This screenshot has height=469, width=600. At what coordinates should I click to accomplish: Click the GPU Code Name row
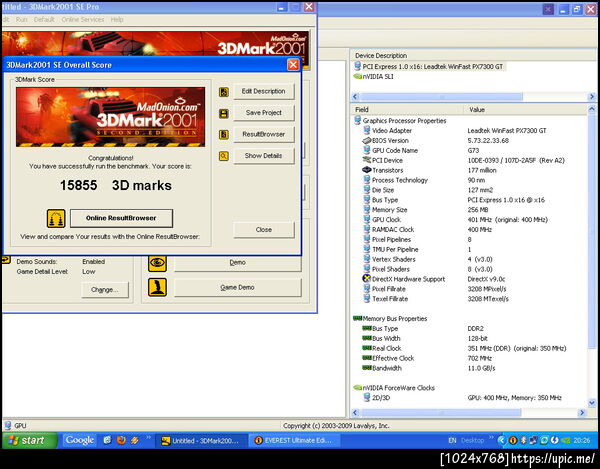473,150
